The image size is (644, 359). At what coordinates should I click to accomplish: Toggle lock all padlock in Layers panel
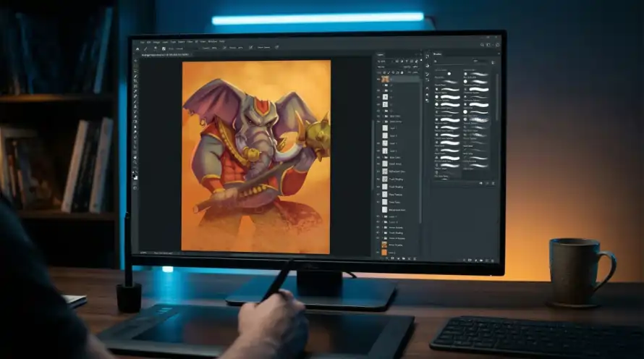point(402,72)
